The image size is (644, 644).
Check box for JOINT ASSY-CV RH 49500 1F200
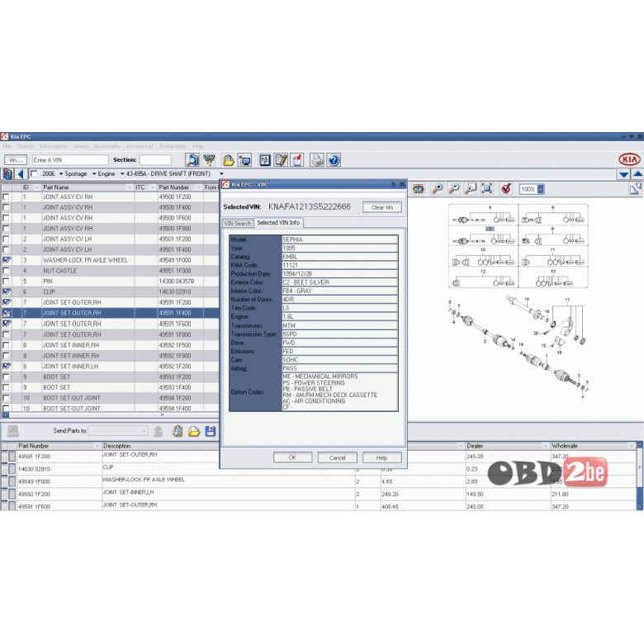(x=6, y=197)
